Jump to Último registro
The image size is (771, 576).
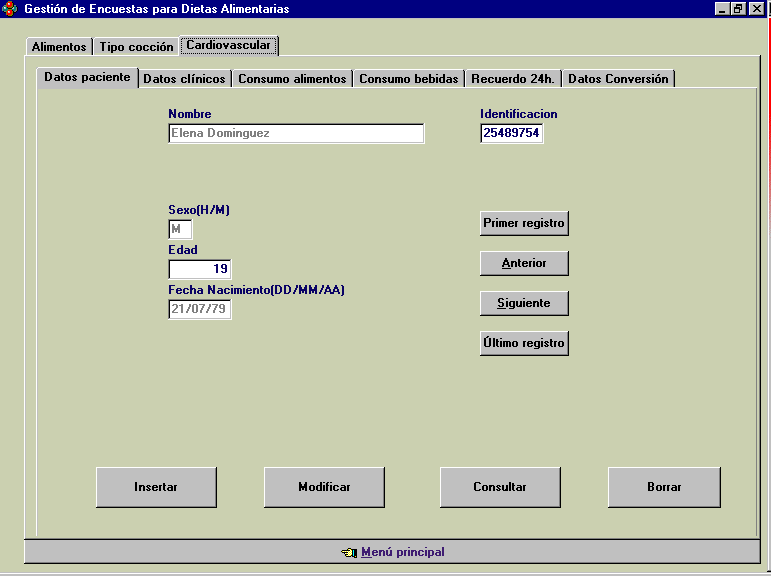pyautogui.click(x=524, y=343)
